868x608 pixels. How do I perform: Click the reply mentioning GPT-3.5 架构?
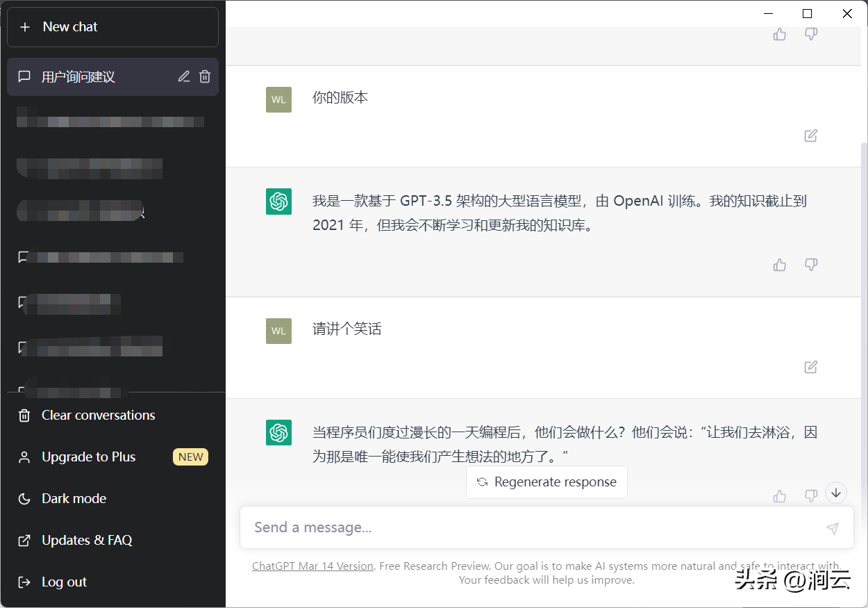click(x=560, y=213)
